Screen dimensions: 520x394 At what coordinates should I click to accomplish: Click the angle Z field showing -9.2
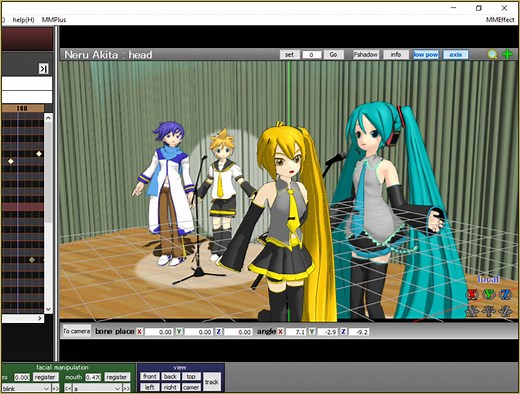358,332
